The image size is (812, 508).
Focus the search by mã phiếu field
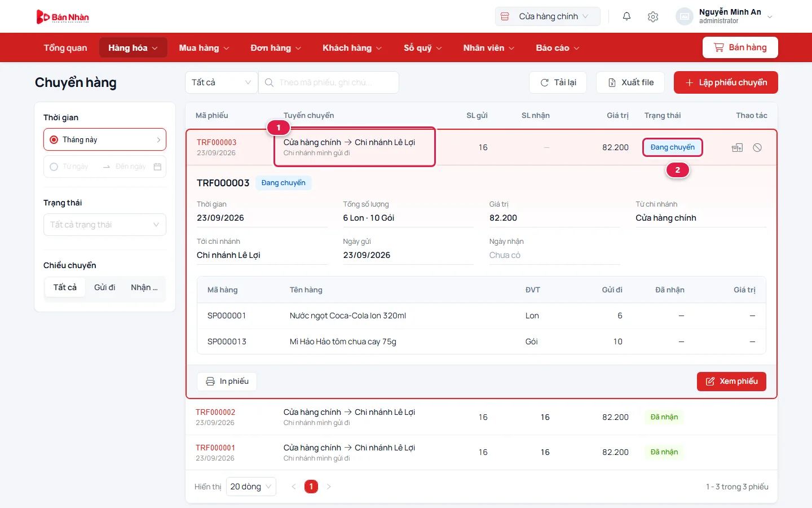[329, 82]
